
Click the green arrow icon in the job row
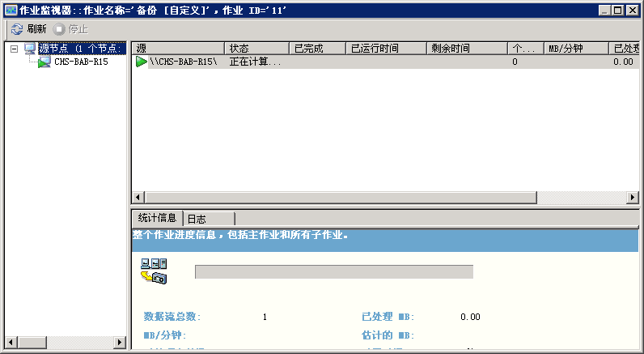142,62
